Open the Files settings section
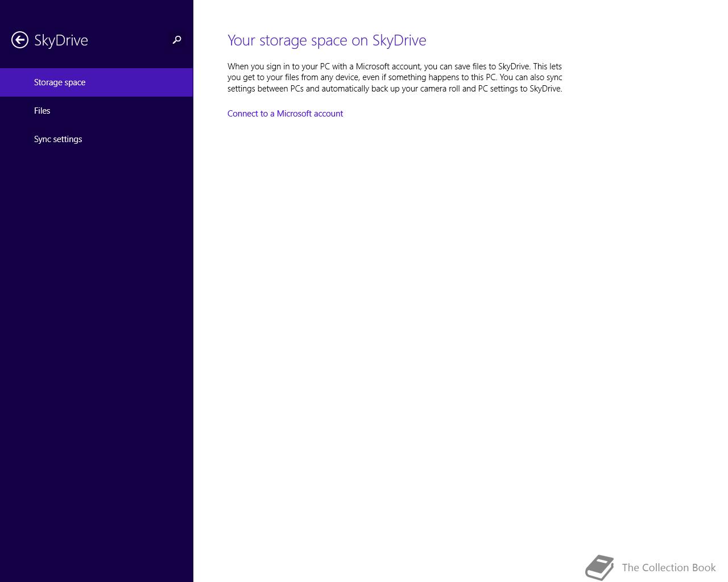Viewport: 728px width, 582px height. click(97, 111)
